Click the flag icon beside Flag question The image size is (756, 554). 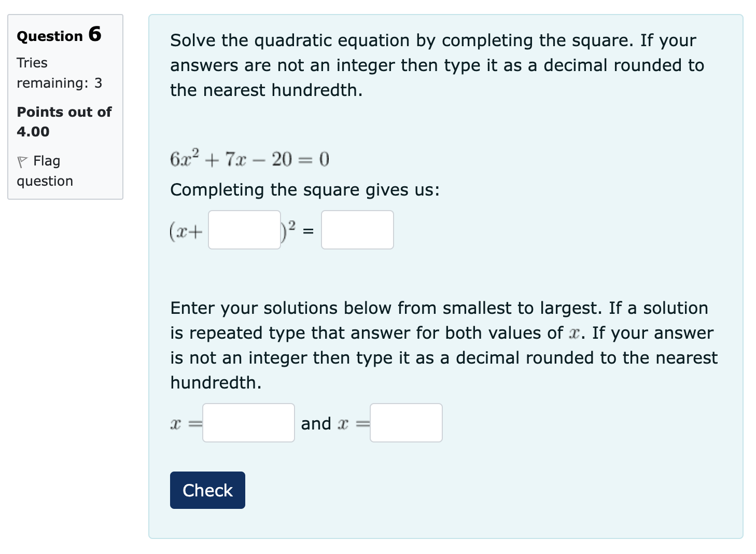point(23,161)
